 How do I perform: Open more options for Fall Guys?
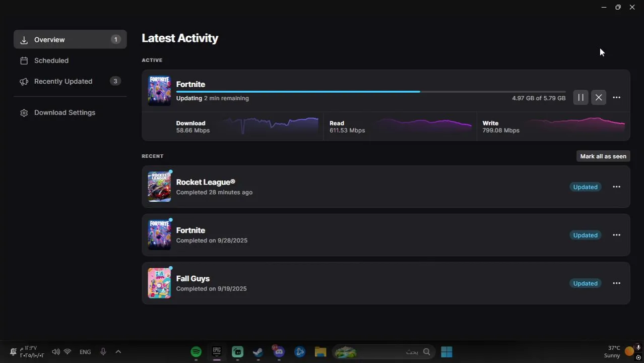[x=616, y=283]
